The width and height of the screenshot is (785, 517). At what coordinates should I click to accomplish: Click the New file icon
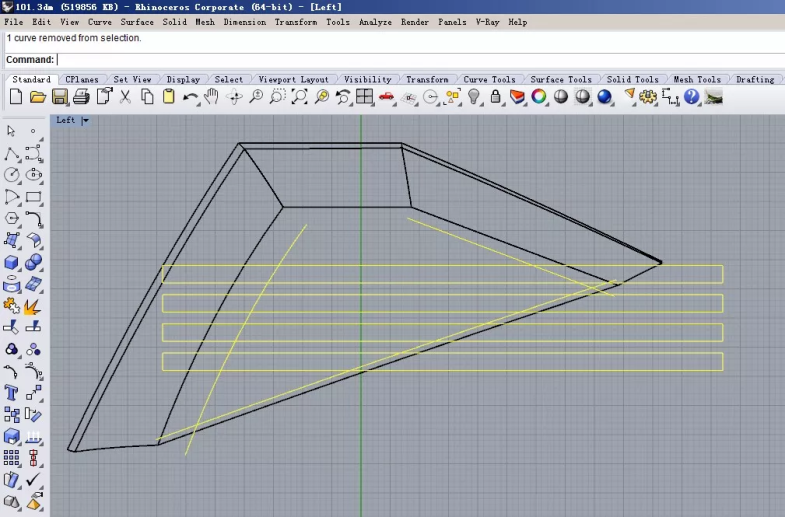click(x=16, y=97)
